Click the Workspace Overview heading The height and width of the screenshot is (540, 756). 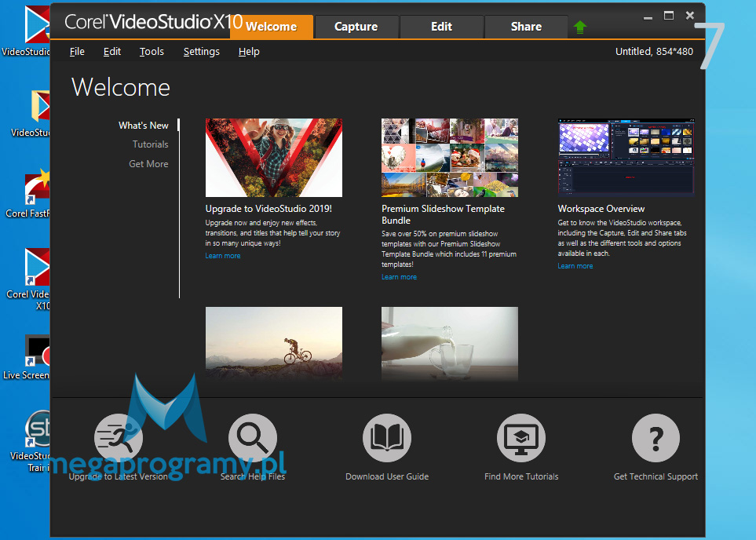[x=601, y=209]
